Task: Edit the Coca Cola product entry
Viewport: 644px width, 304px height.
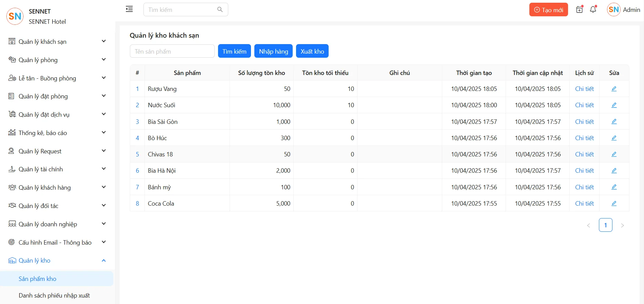Action: 614,204
